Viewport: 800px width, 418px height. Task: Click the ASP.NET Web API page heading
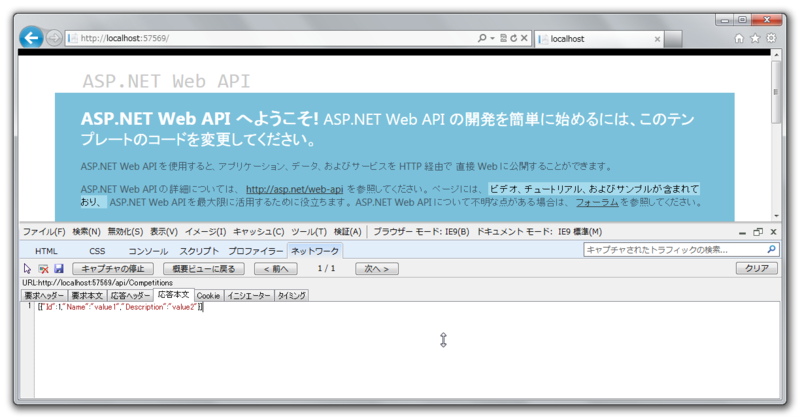pyautogui.click(x=166, y=81)
